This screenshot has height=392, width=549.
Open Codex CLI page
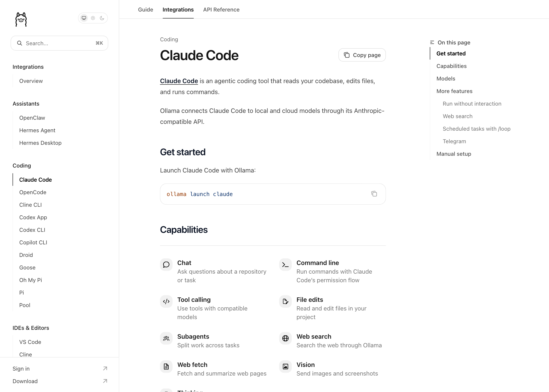tap(32, 230)
